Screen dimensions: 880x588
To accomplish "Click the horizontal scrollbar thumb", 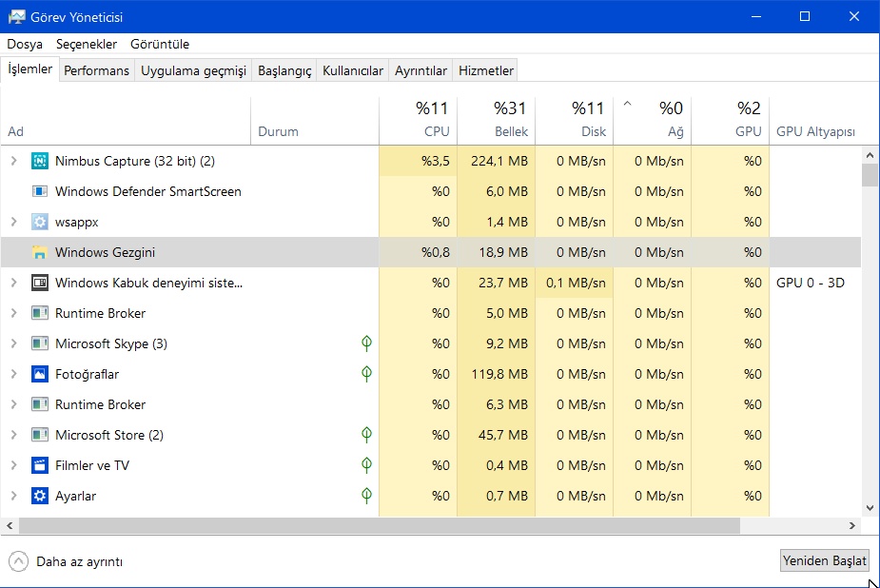I will coord(380,526).
